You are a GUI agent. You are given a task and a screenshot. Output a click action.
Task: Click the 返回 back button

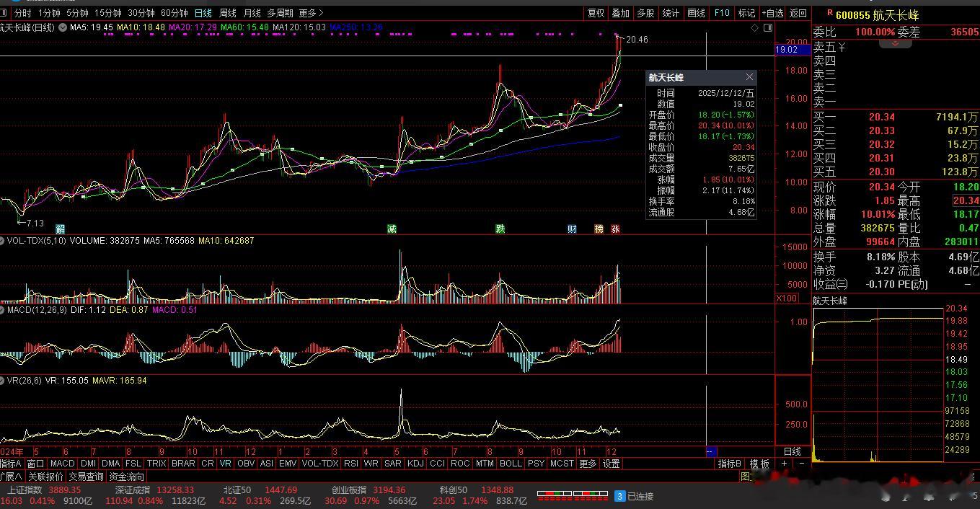pos(798,13)
